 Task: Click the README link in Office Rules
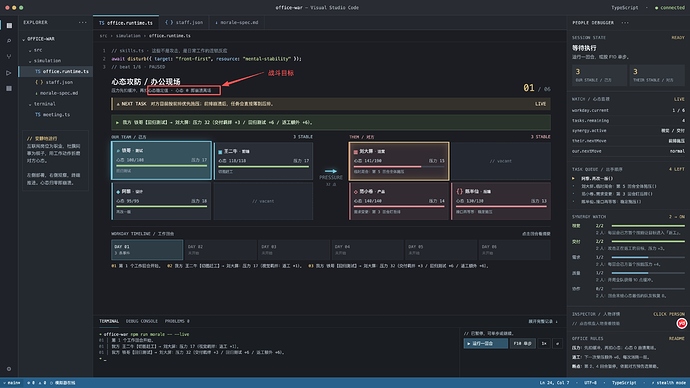point(677,338)
